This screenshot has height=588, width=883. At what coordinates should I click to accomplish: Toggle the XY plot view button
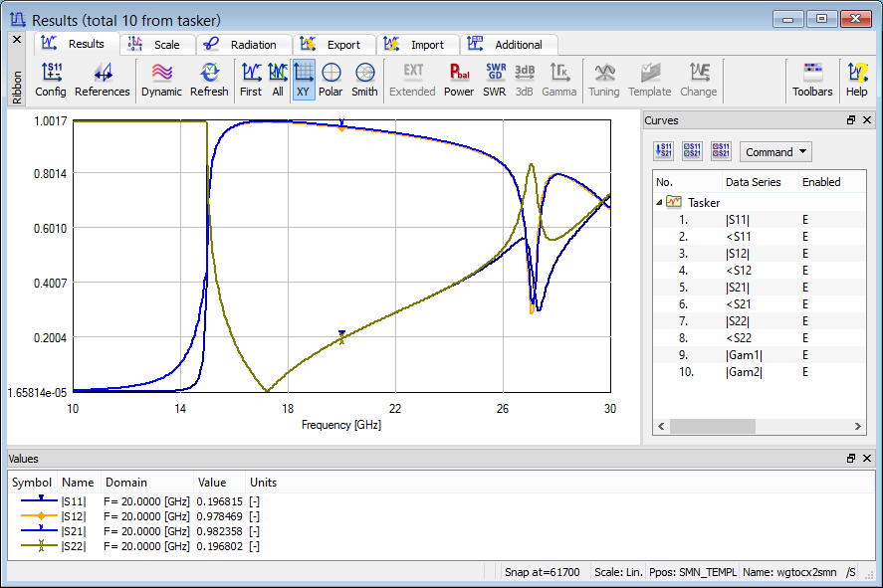coord(304,80)
